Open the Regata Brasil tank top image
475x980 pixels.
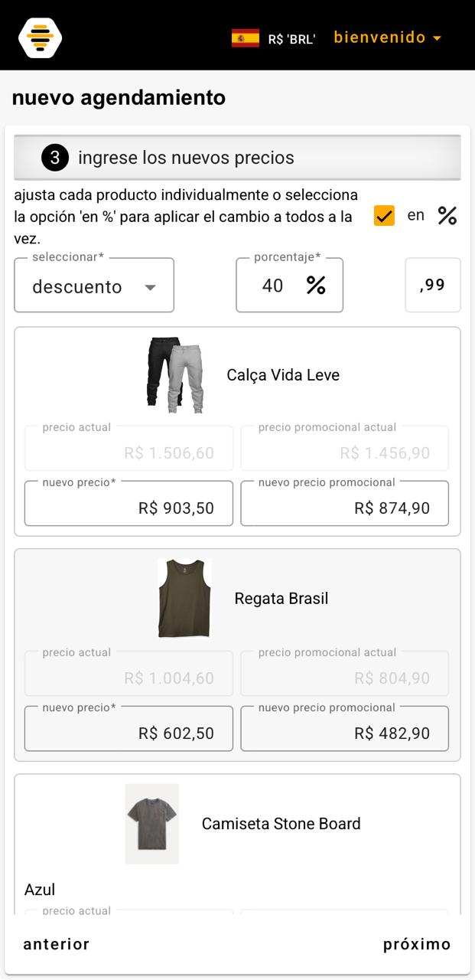tap(184, 599)
